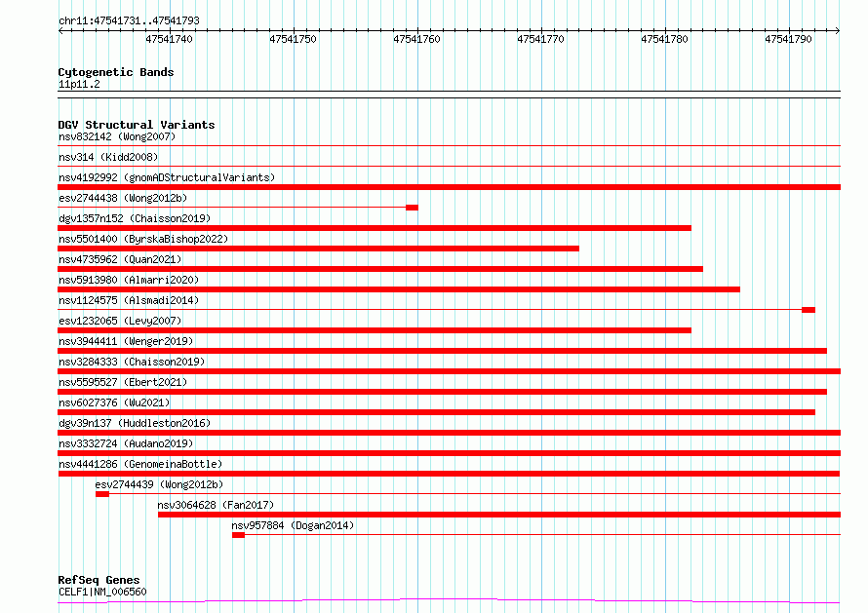The height and width of the screenshot is (613, 868).
Task: Open the nsv314 (Kidd2008) variant entry
Action: click(108, 157)
